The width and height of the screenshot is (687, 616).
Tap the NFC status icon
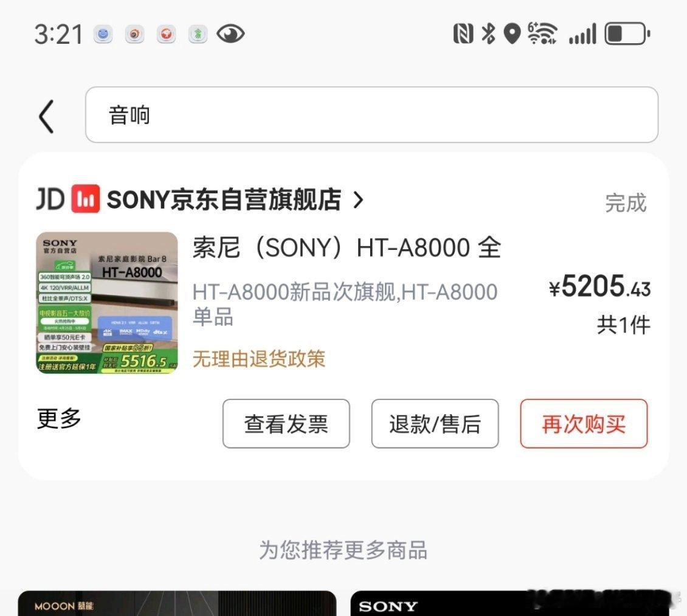coord(463,33)
